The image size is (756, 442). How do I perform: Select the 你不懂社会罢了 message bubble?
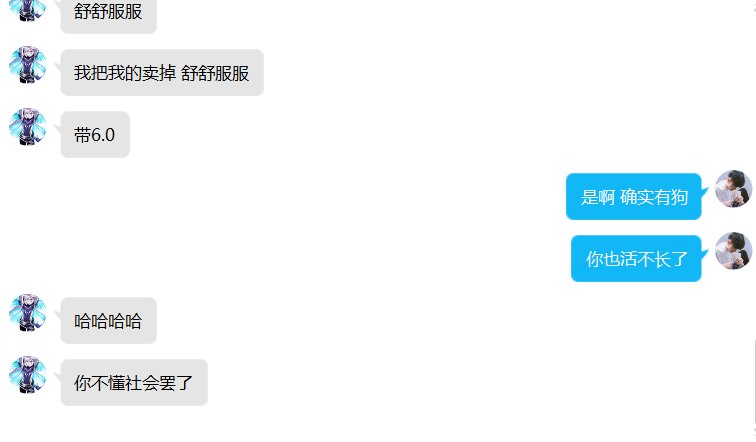coord(134,382)
